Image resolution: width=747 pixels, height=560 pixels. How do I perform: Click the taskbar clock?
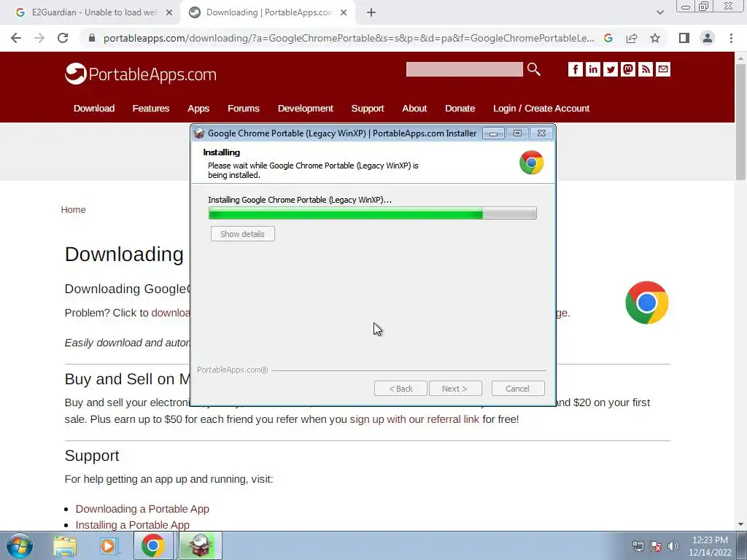click(x=710, y=546)
